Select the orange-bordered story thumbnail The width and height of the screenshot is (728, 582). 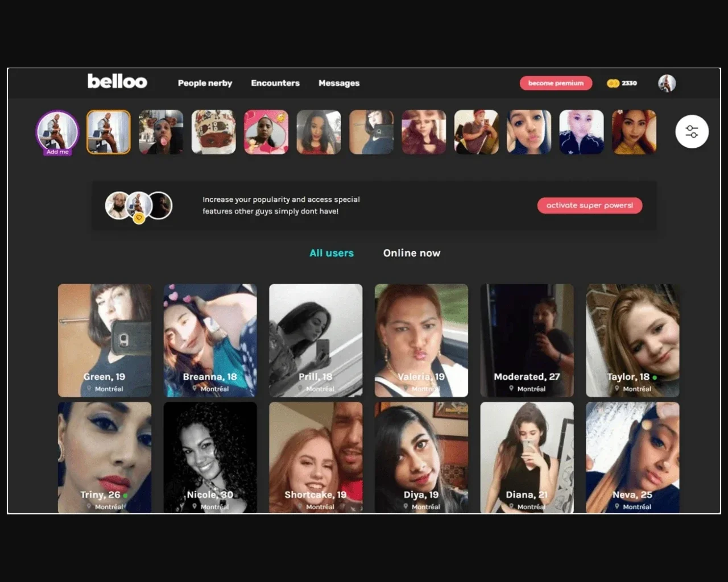tap(109, 132)
